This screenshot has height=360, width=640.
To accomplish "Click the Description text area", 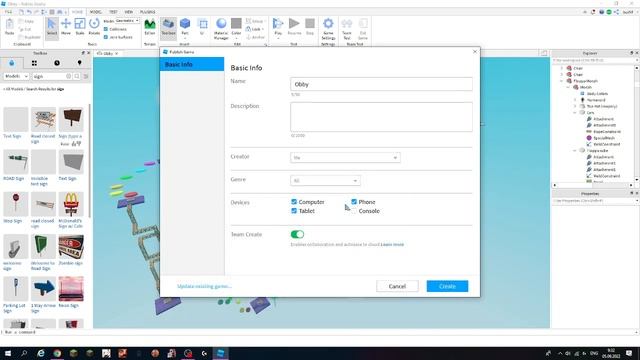I will coord(381,117).
